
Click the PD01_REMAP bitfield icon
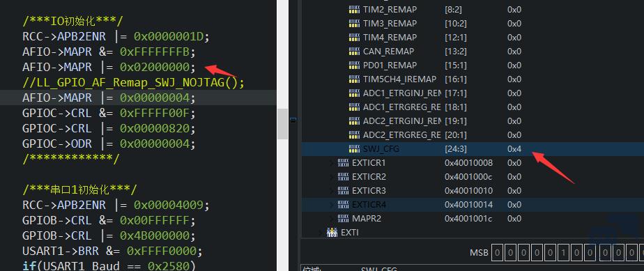[x=354, y=65]
